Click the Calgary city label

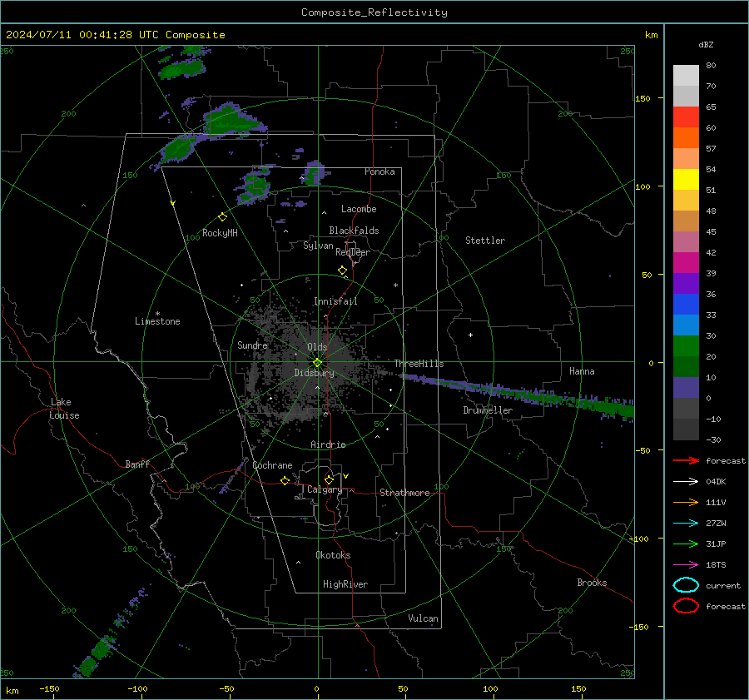point(325,489)
